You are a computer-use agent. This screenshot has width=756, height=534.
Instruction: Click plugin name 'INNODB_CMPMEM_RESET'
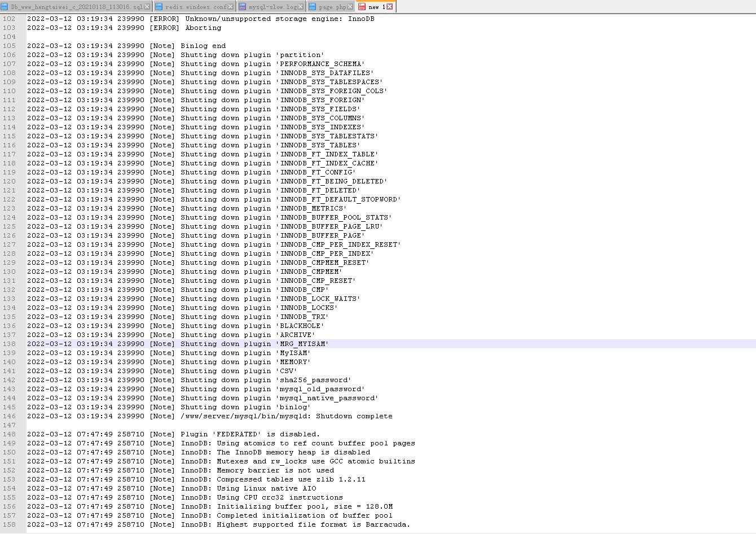(x=323, y=262)
